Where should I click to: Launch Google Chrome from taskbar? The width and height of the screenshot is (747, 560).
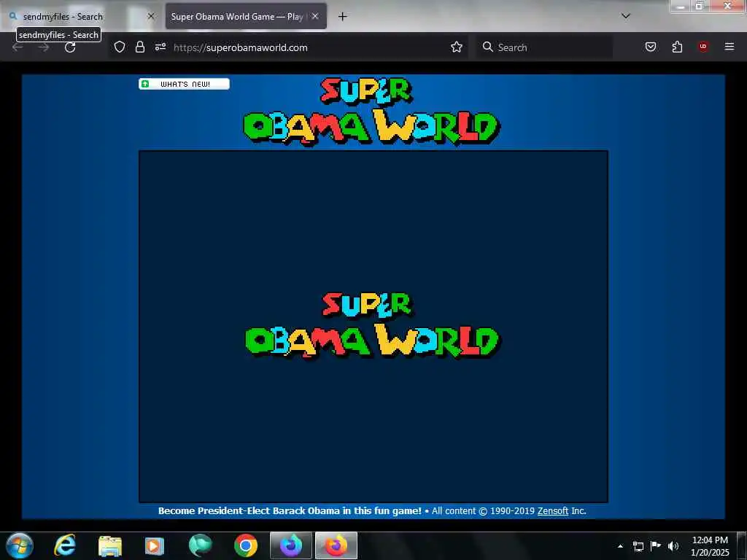point(246,545)
